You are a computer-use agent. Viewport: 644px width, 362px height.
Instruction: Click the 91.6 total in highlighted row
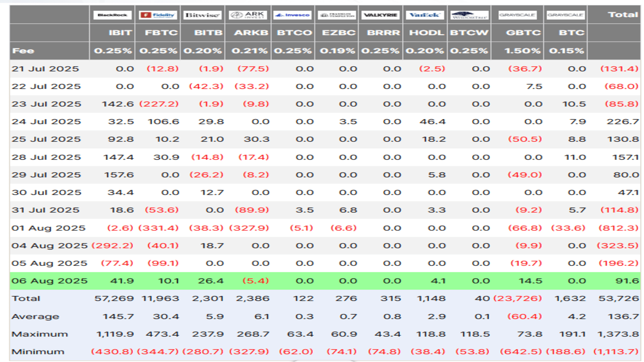coord(627,281)
